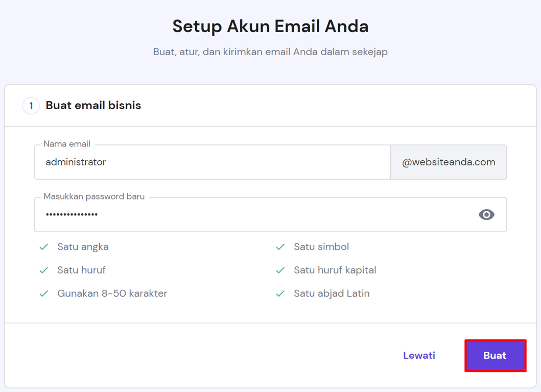
Task: Click the checkmark beside Gunakan 8-50 karakter
Action: 44,294
